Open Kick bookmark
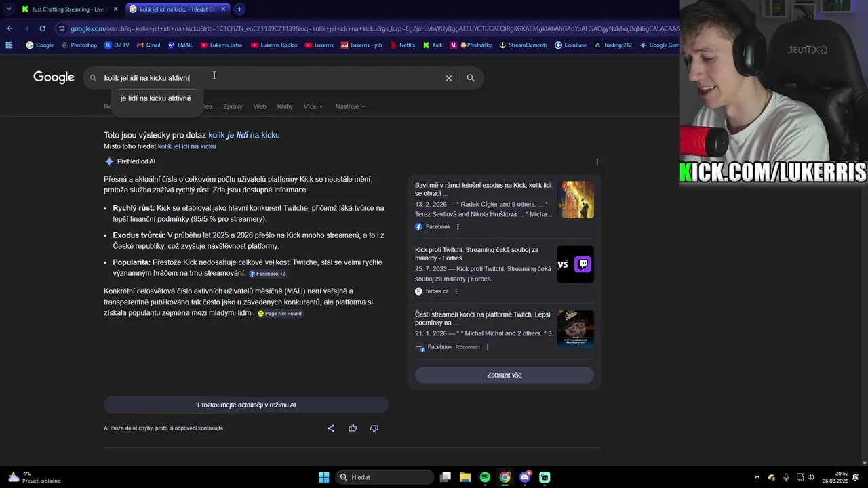This screenshot has width=868, height=488. [433, 45]
